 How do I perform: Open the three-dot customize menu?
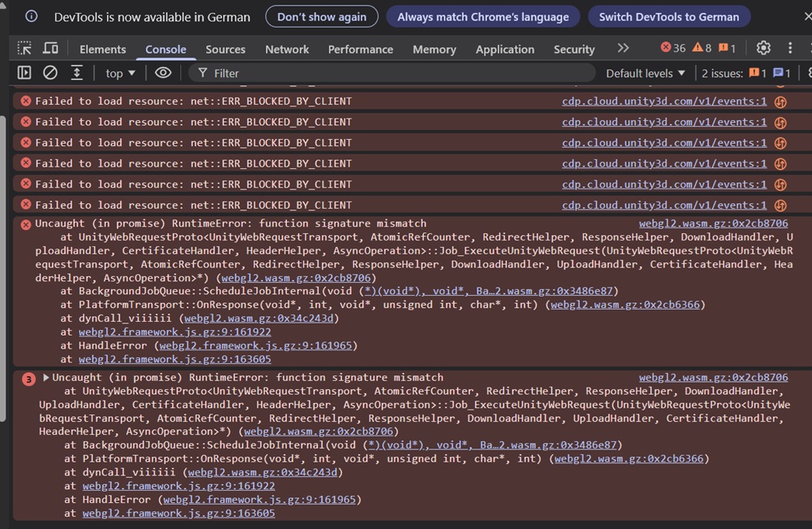point(790,48)
